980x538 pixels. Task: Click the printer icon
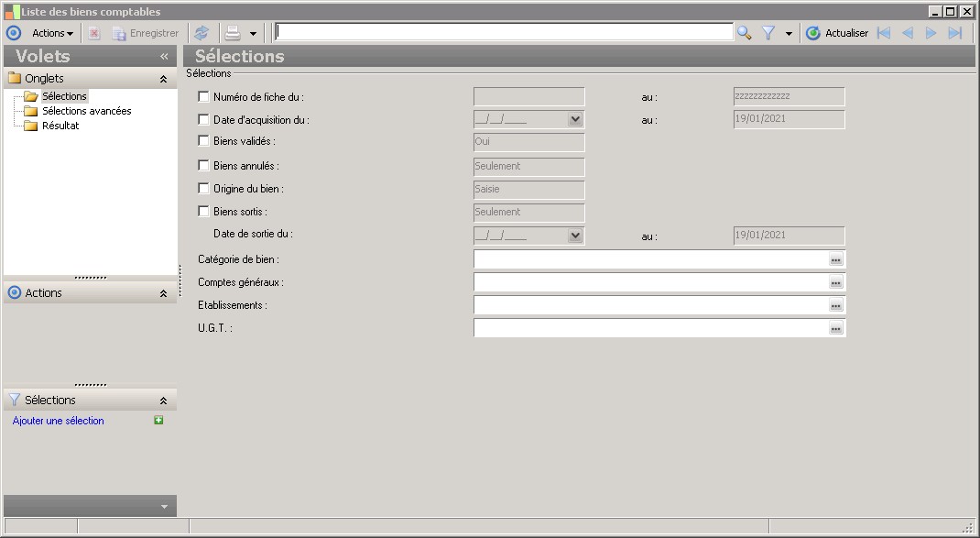click(x=233, y=33)
